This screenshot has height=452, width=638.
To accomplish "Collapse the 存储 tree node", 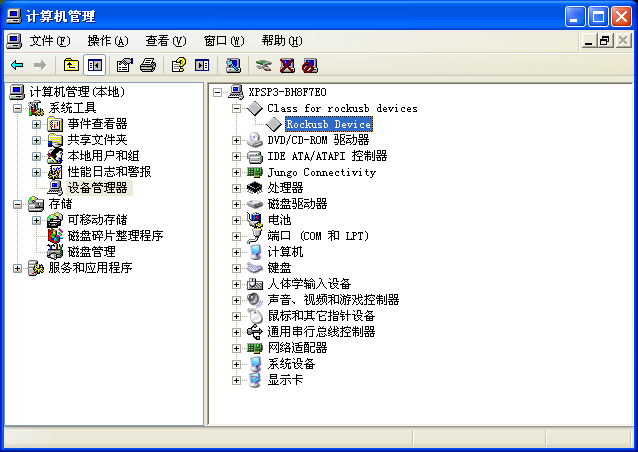I will (x=17, y=204).
